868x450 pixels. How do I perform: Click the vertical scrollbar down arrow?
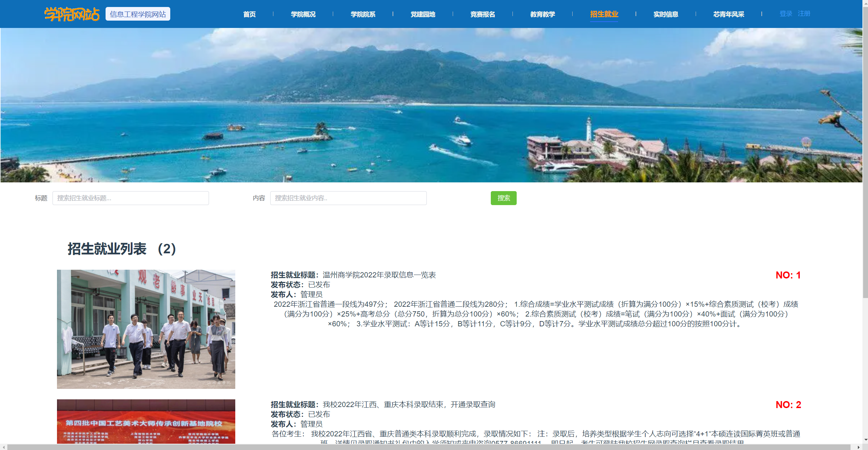[865, 440]
